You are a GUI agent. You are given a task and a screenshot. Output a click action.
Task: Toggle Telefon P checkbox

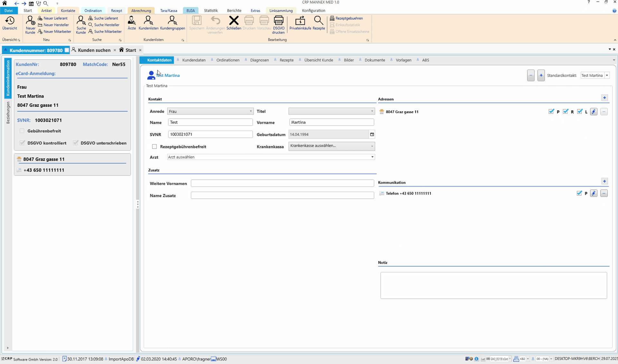pyautogui.click(x=579, y=193)
